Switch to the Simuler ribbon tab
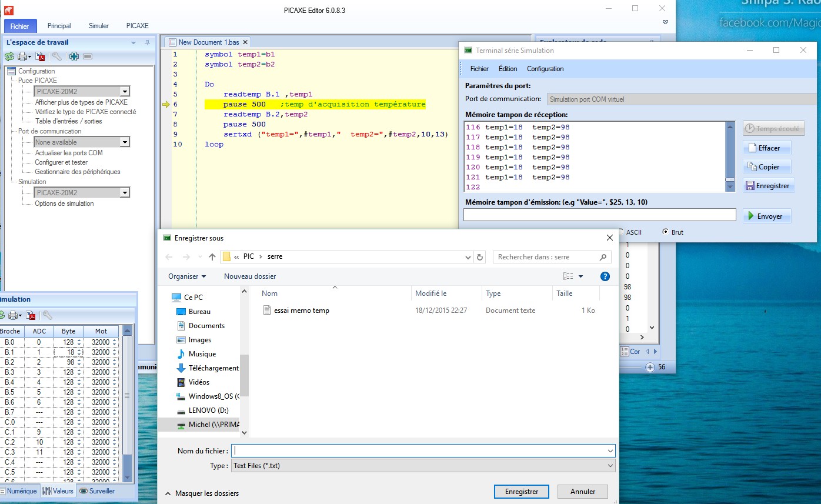The image size is (821, 504). coord(99,26)
